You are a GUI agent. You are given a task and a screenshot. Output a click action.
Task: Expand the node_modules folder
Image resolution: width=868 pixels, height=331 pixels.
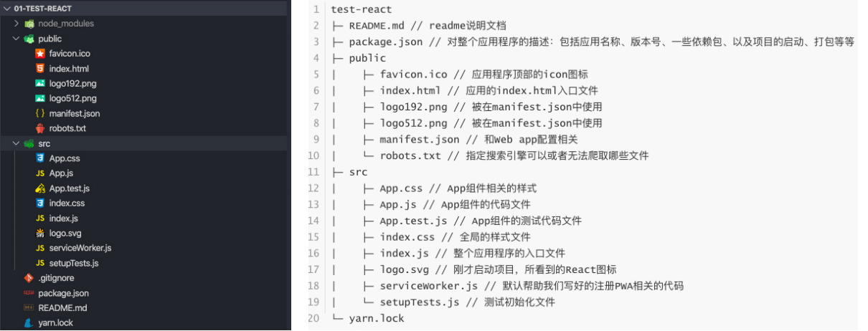[17, 24]
